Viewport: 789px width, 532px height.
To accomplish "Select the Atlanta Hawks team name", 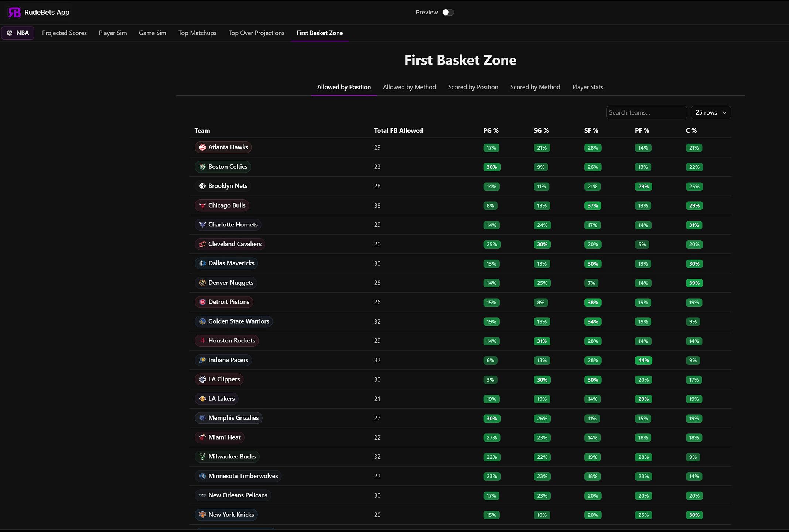I will click(228, 147).
